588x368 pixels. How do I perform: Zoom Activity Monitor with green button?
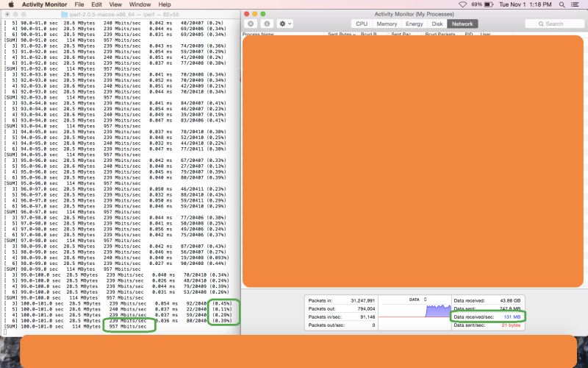pos(263,14)
